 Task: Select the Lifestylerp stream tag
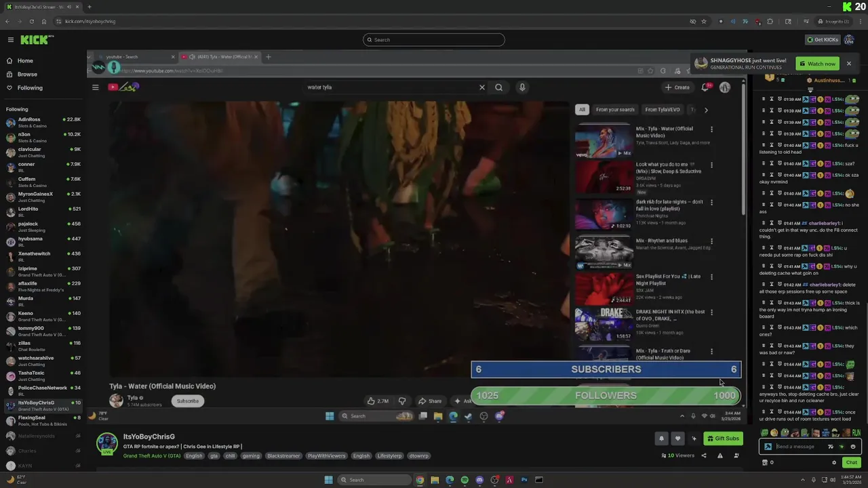pyautogui.click(x=389, y=456)
